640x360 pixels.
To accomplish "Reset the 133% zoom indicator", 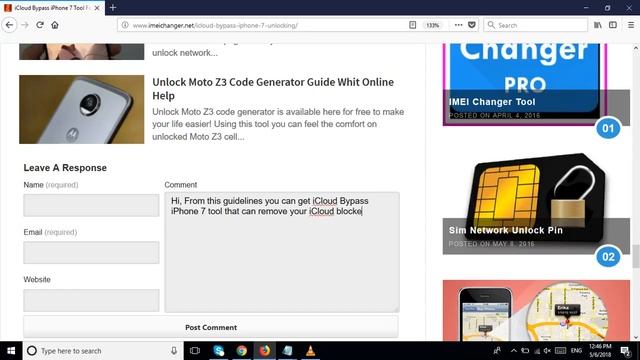I will click(x=433, y=25).
